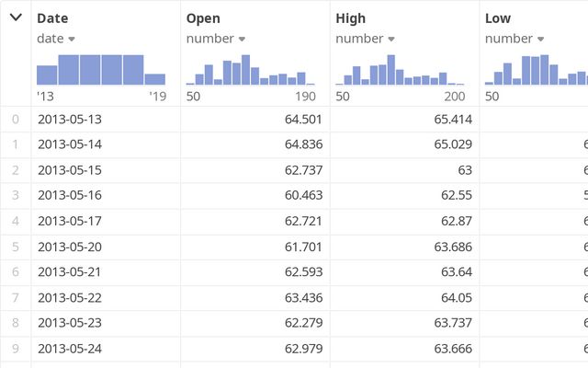Click the Date histogram chart
Screen dimensions: 588x368
click(x=101, y=69)
